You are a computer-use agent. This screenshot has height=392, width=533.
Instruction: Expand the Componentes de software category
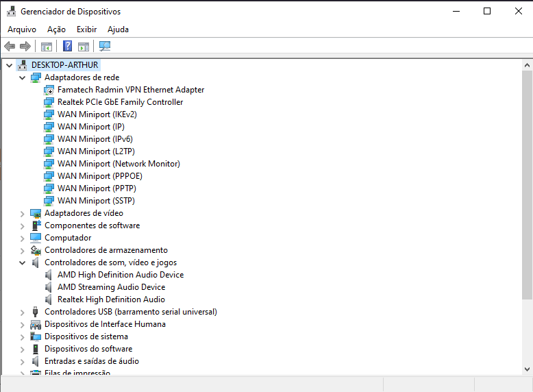coord(23,226)
